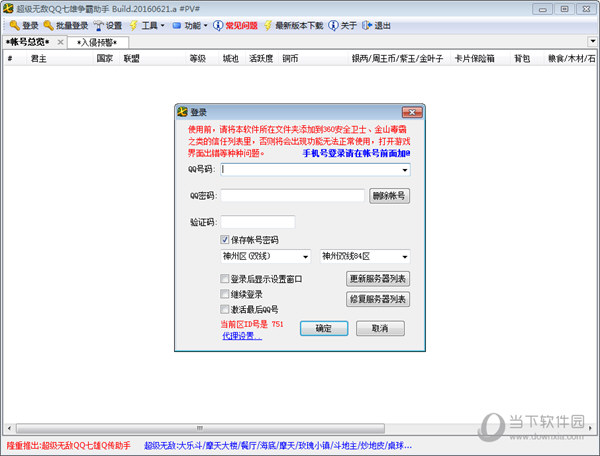600x456 pixels.
Task: Click the 银两/周王币/紫玉/金叶子 column header
Action: 397,59
